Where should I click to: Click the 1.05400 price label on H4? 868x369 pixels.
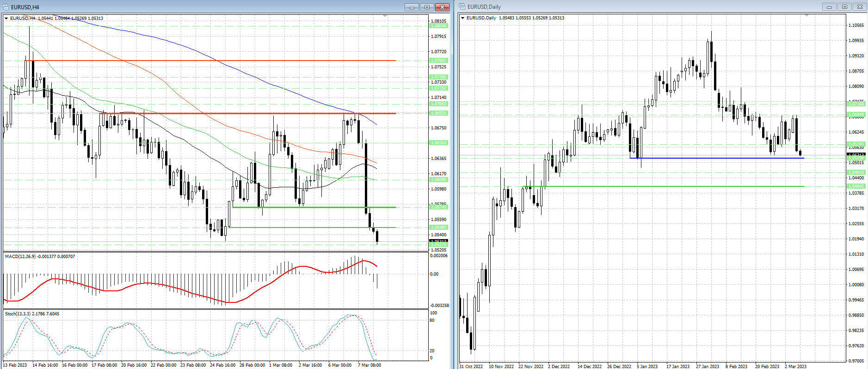point(439,234)
